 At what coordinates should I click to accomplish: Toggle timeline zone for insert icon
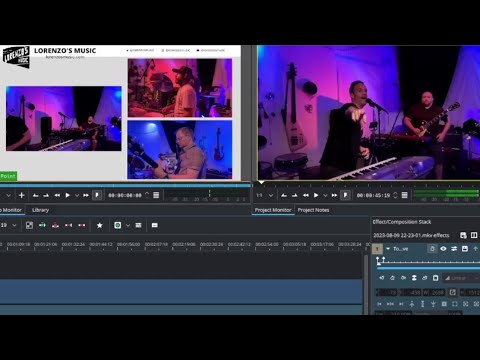click(x=29, y=225)
